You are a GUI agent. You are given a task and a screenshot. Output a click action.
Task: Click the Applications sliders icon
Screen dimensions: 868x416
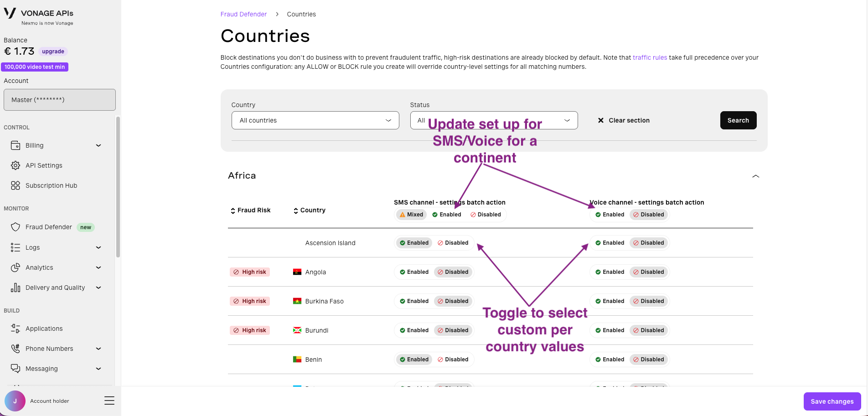(15, 329)
